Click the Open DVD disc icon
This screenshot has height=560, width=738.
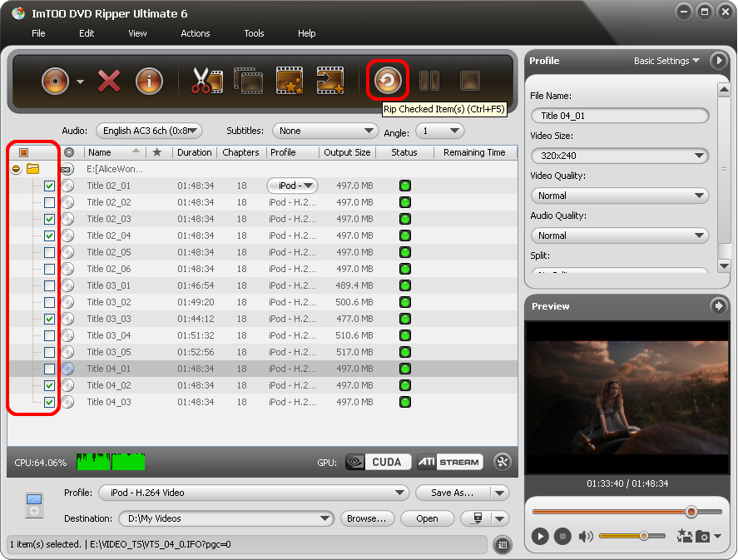point(55,81)
